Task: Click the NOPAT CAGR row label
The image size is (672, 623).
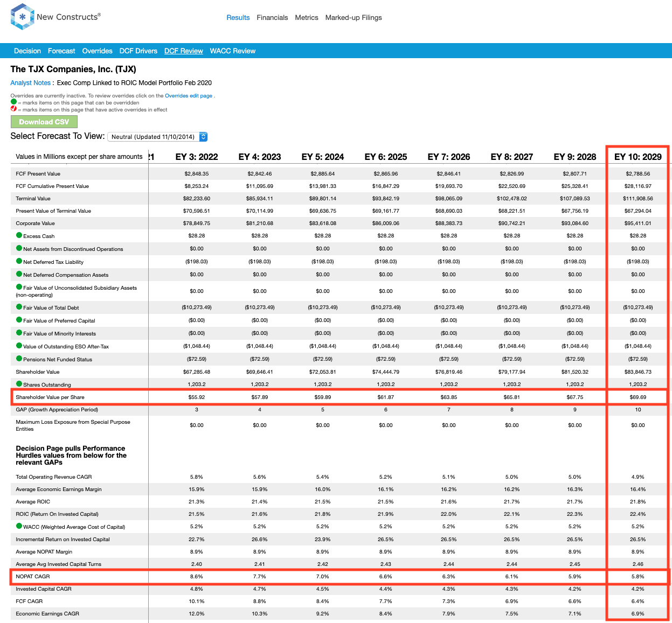Action: (x=33, y=577)
